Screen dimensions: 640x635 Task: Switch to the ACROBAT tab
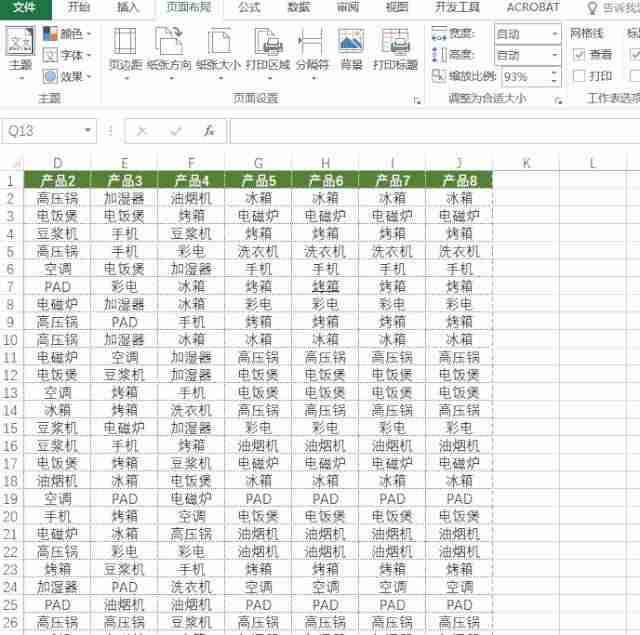pos(533,7)
